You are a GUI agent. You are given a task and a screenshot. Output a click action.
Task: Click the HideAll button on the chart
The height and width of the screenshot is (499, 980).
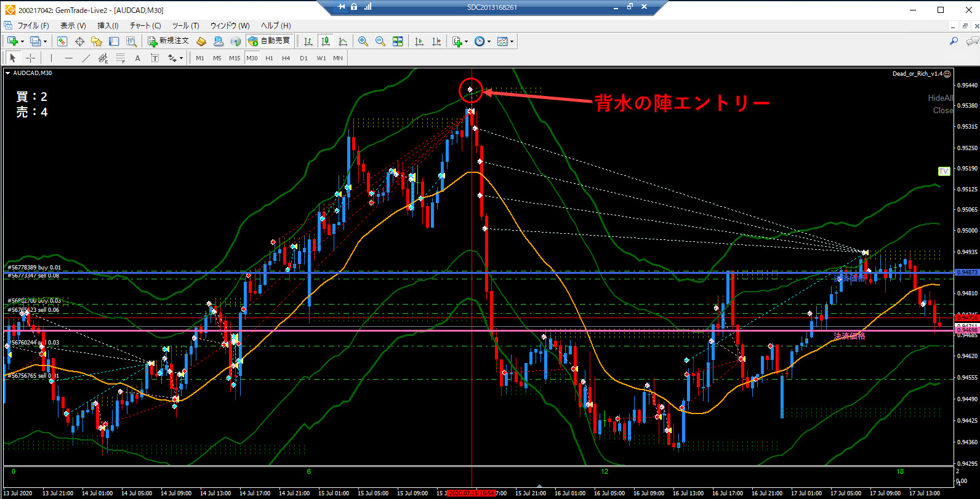pos(940,98)
